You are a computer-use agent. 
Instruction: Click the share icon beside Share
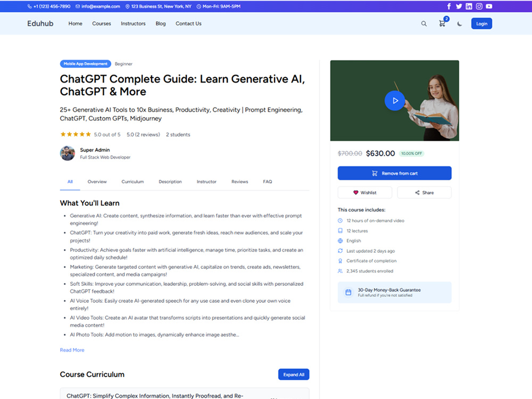[417, 193]
